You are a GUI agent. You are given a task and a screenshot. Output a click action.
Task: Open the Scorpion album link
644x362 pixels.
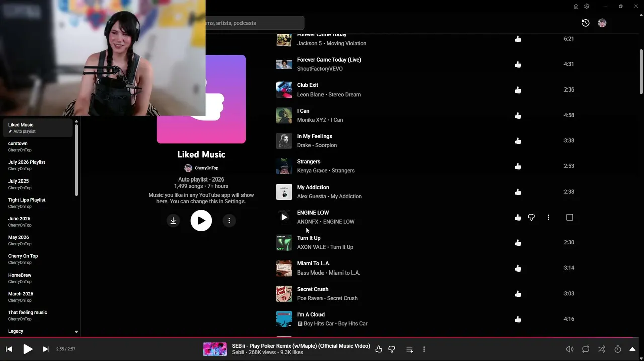point(326,145)
